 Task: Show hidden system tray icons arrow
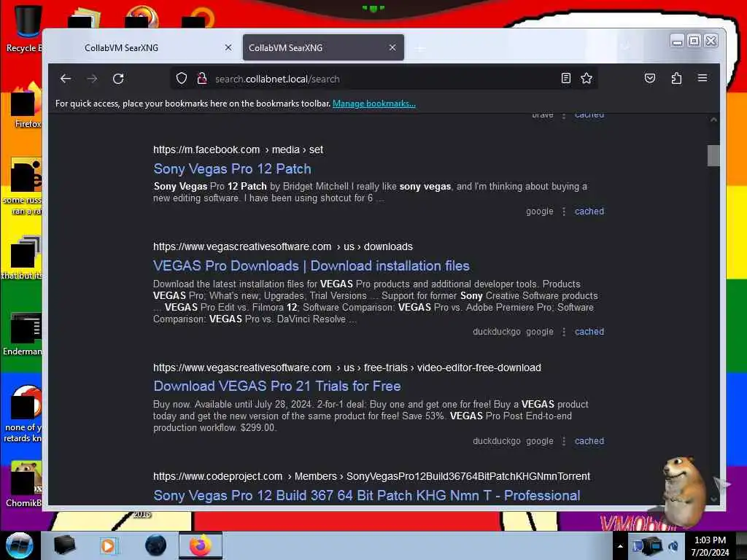pyautogui.click(x=620, y=546)
